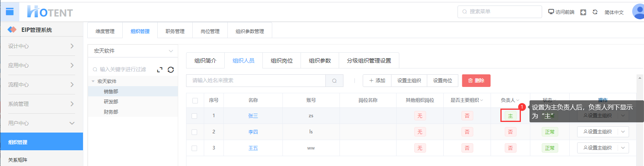
Task: Open more actions dropdown for 李四
Action: [623, 132]
